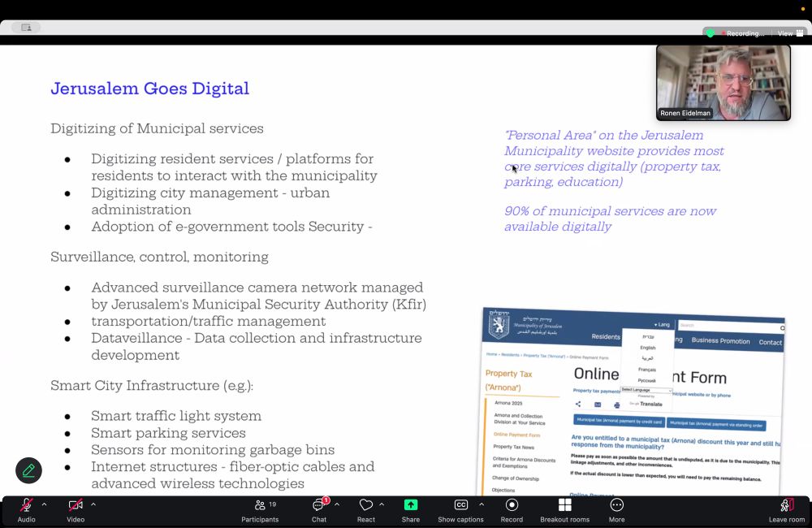Open the Business Promotion menu item
812x528 pixels.
click(720, 341)
